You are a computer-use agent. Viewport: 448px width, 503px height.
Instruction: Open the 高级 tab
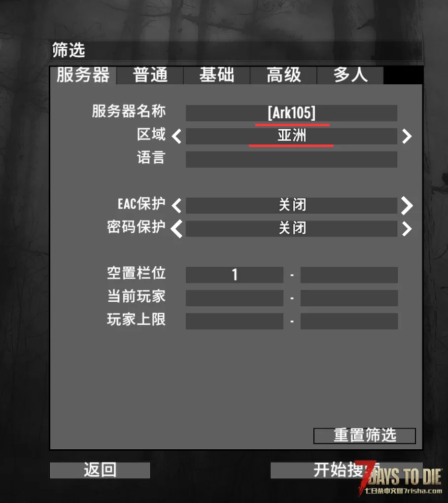click(283, 75)
